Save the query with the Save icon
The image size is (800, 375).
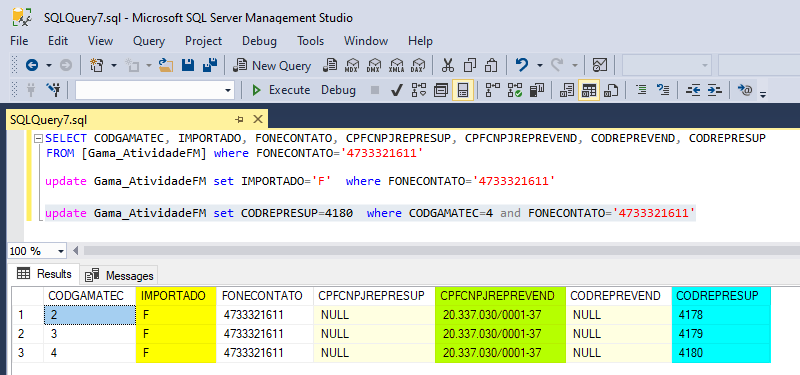click(x=188, y=65)
